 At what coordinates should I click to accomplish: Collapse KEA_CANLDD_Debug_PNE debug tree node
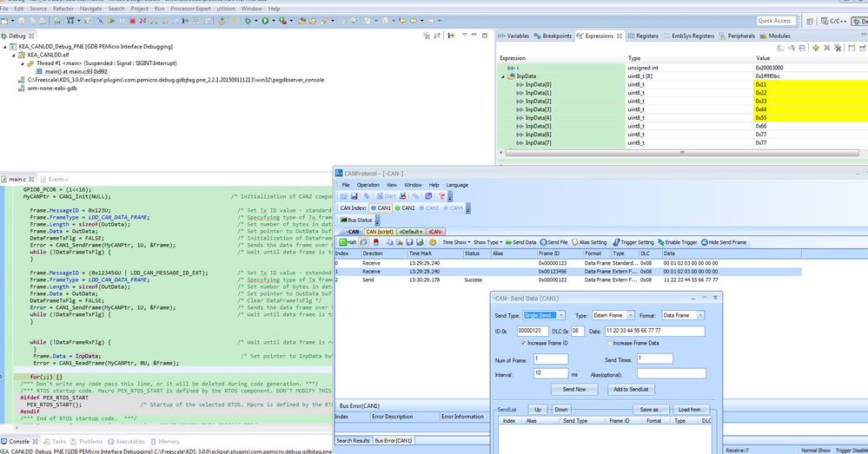point(5,47)
